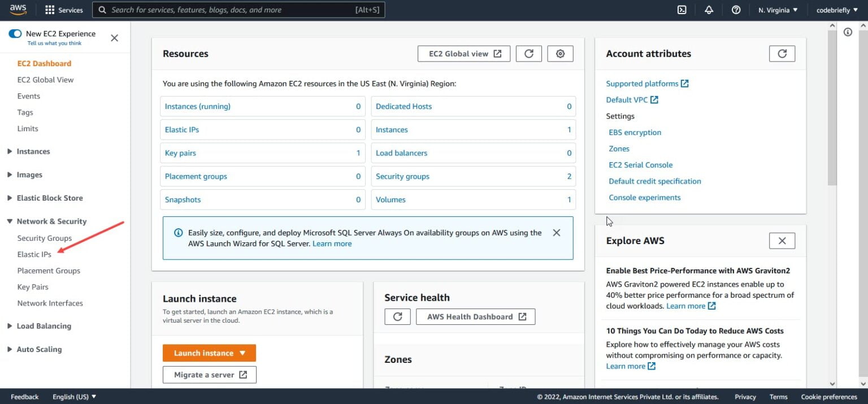Refresh the Resources panel
The height and width of the screenshot is (404, 868).
[x=528, y=53]
